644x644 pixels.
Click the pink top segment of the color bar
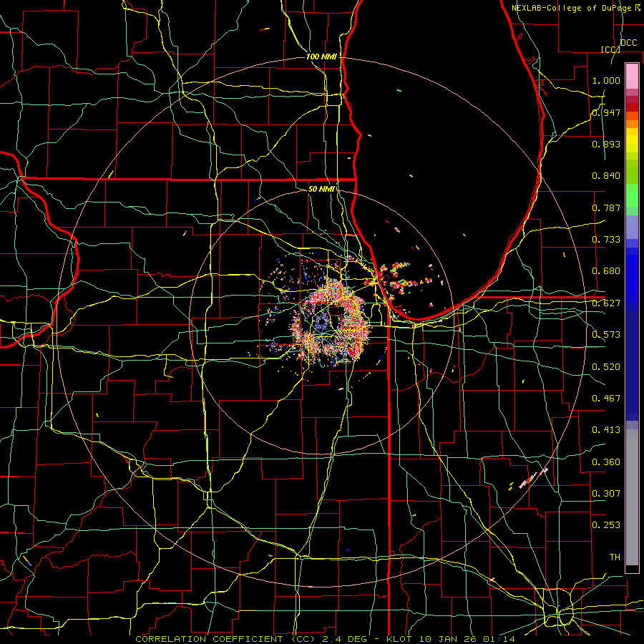pos(632,76)
